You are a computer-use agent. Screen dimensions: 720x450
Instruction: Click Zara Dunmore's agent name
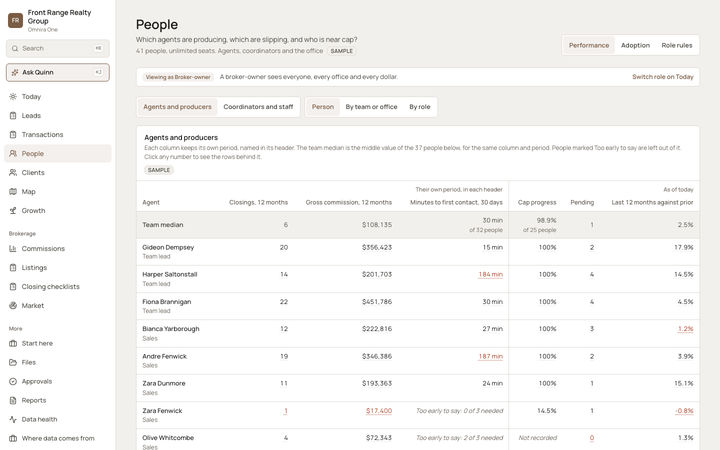(x=163, y=383)
